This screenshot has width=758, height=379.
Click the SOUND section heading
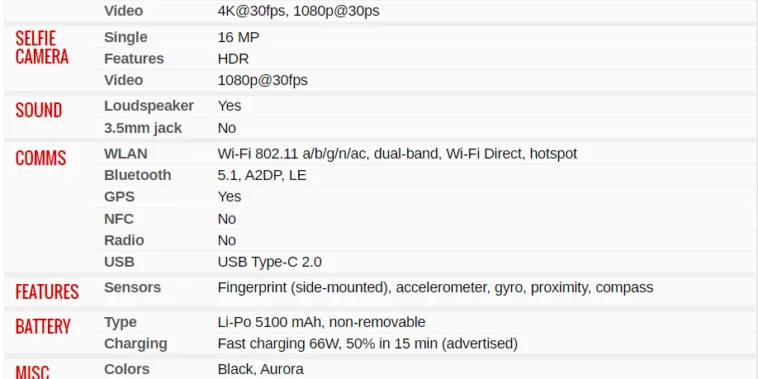point(39,110)
